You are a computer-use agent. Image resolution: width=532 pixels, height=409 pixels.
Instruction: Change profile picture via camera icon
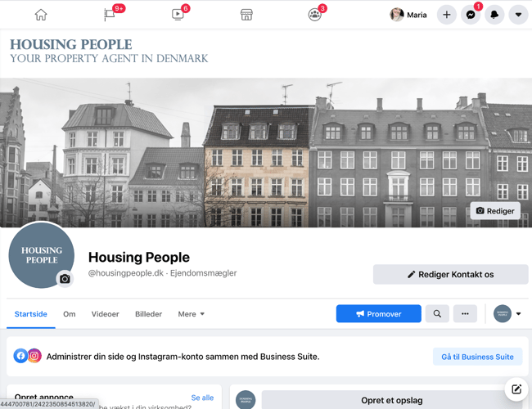pyautogui.click(x=65, y=279)
